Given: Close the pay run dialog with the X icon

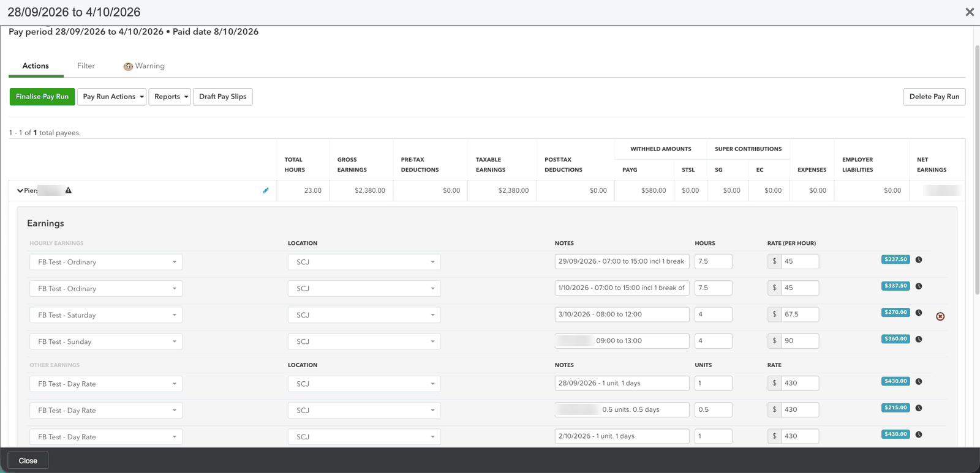Looking at the screenshot, I should [970, 12].
